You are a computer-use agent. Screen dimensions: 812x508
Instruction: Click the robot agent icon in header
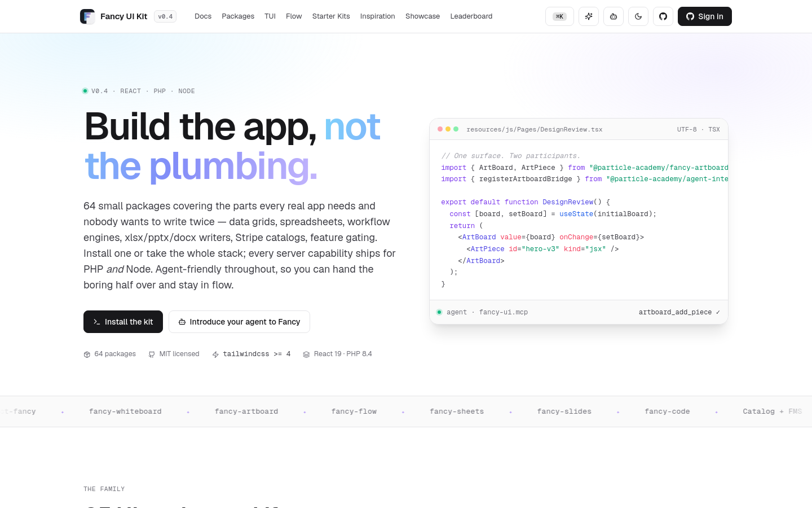click(614, 16)
